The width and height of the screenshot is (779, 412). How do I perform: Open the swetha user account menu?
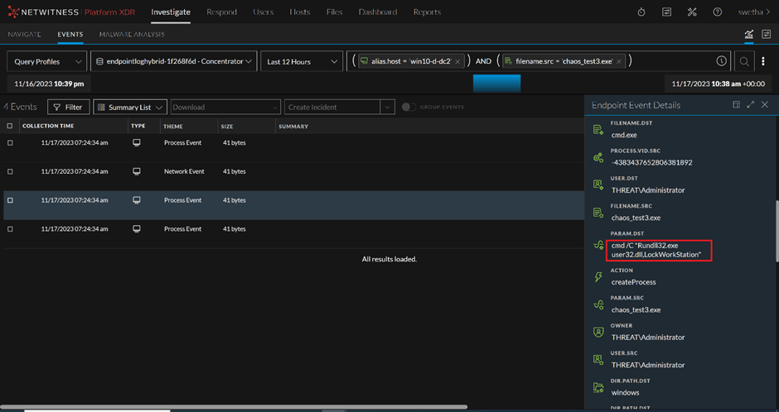752,12
